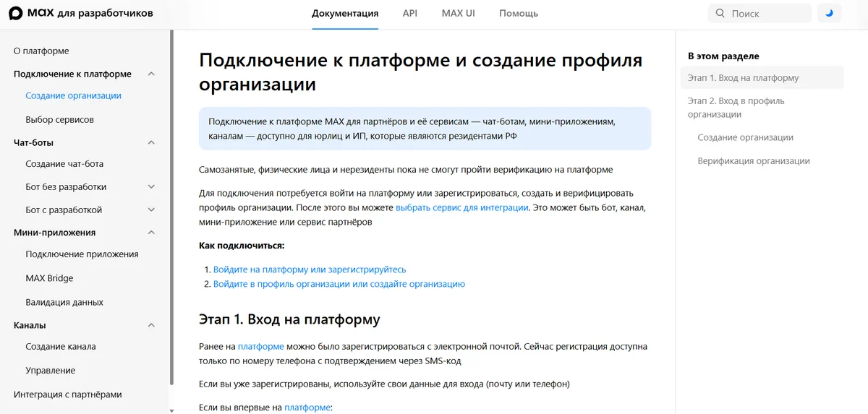
Task: Collapse the Каналы section chevron
Action: [x=151, y=325]
